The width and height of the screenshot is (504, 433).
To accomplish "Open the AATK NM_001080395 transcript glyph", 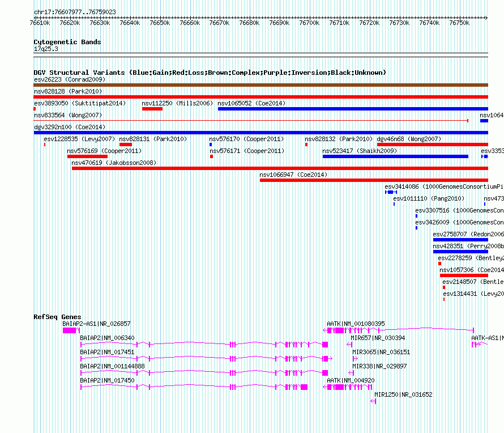I will [x=398, y=330].
